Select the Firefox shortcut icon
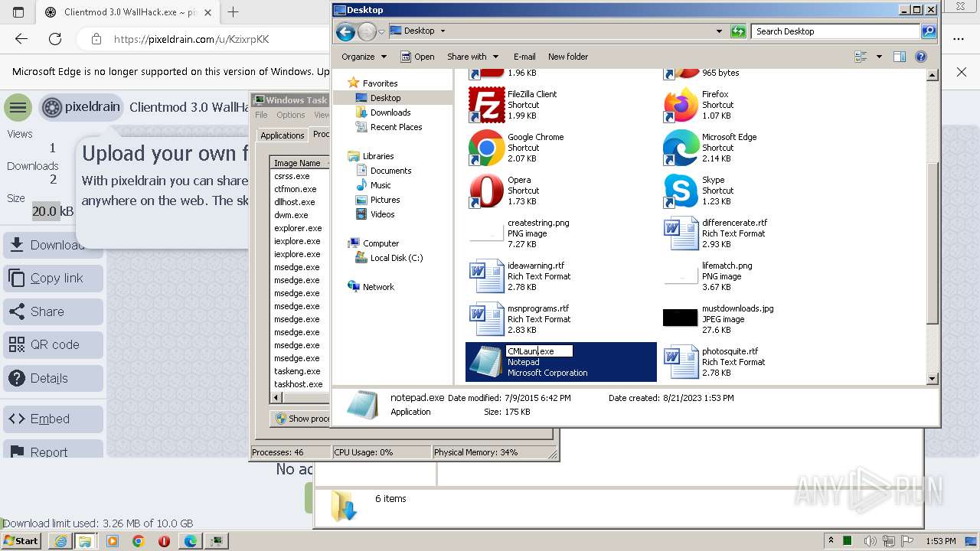This screenshot has height=551, width=980. point(681,105)
